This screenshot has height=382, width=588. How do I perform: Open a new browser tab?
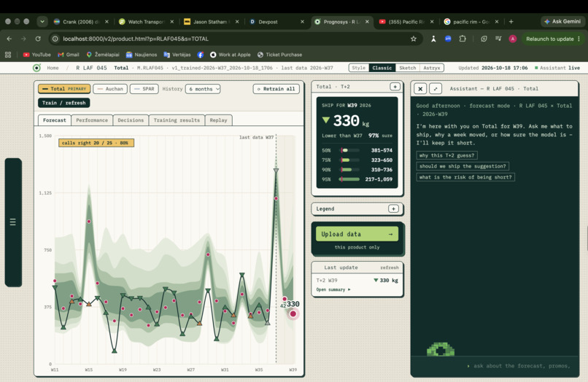coord(511,22)
